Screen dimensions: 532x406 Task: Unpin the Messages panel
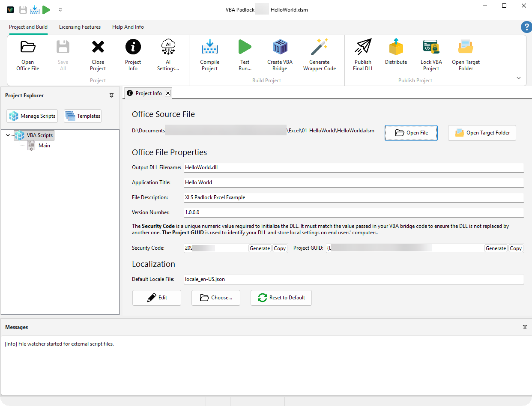(525, 327)
